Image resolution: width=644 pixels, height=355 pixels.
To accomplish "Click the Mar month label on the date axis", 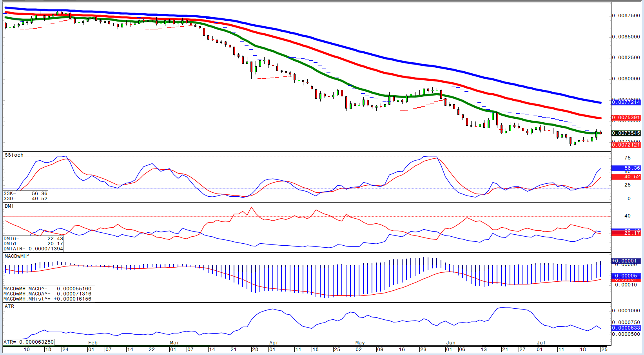I will click(174, 343).
